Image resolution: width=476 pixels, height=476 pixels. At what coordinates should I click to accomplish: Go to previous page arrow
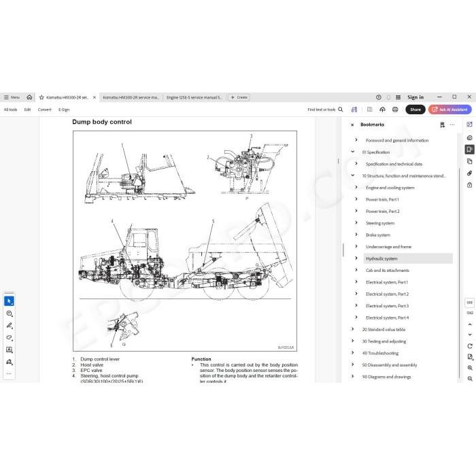point(470,324)
